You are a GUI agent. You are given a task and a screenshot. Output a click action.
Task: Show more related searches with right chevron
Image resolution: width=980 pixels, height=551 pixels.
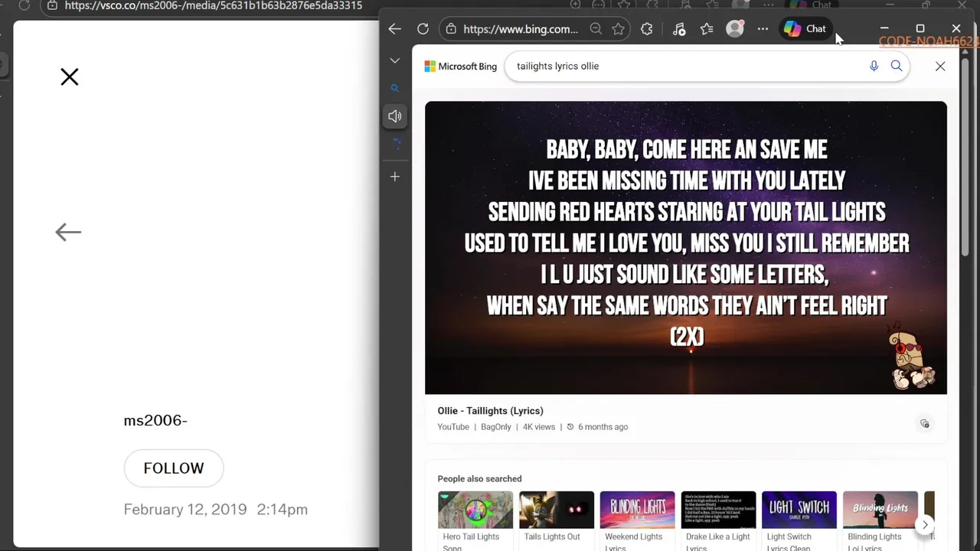pyautogui.click(x=925, y=525)
